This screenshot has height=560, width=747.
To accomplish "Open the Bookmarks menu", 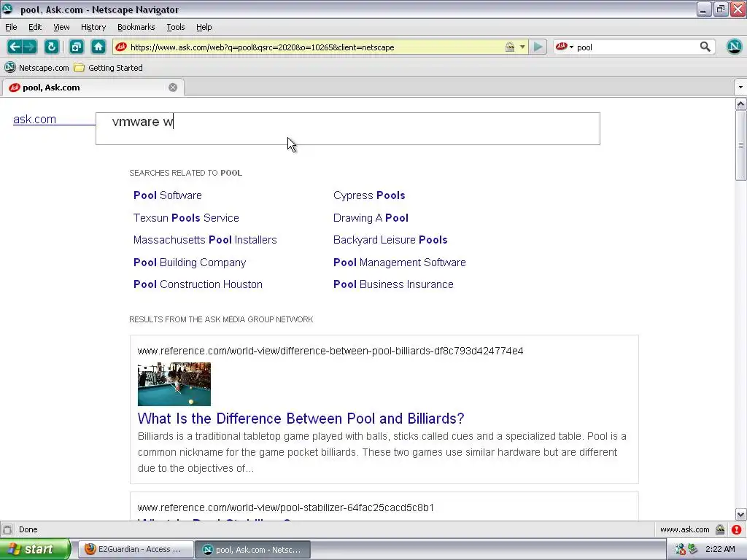I will click(136, 27).
